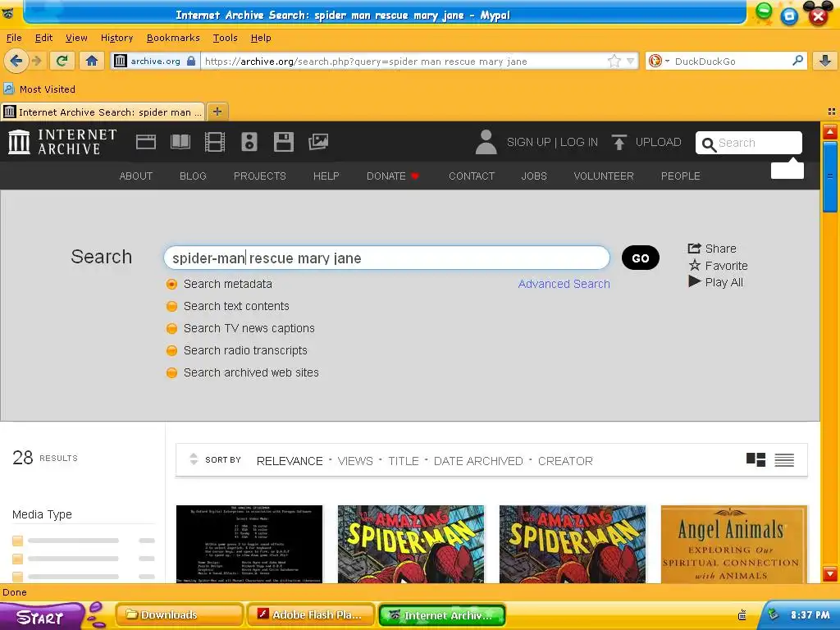Click the Internet Archive logo

pyautogui.click(x=62, y=142)
